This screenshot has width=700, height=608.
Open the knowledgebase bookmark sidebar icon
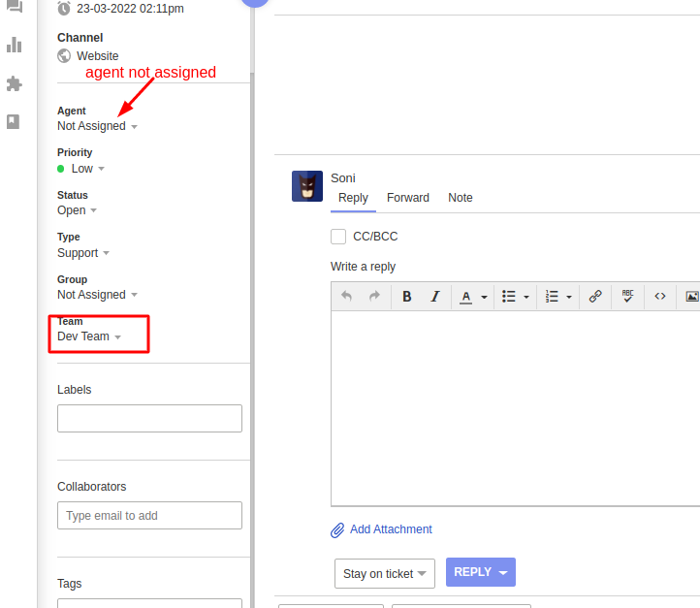coord(14,121)
